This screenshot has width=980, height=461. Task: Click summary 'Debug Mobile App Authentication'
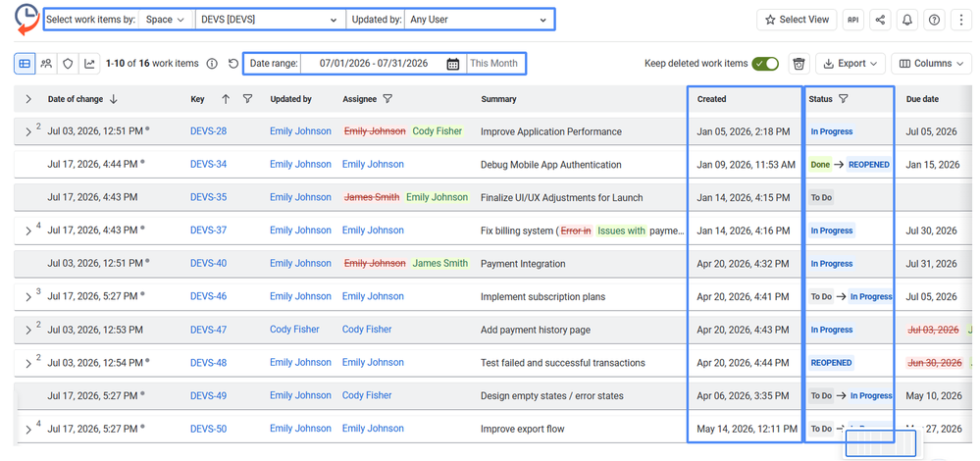550,165
